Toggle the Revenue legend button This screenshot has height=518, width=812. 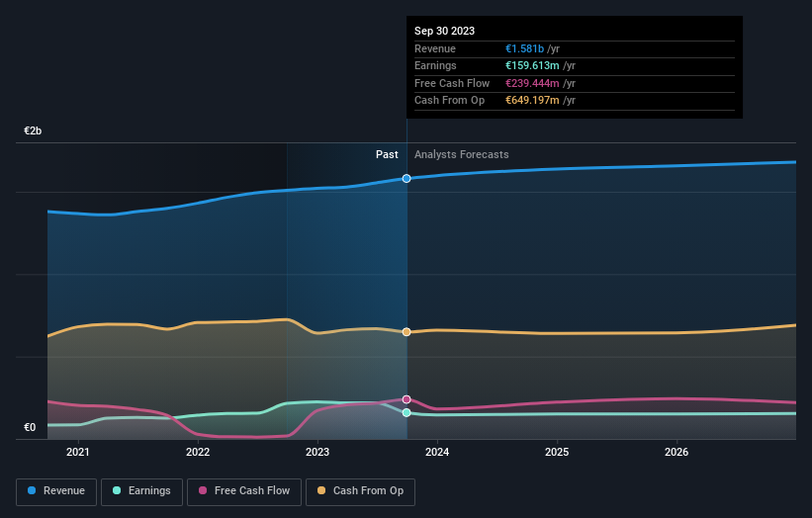pos(56,491)
